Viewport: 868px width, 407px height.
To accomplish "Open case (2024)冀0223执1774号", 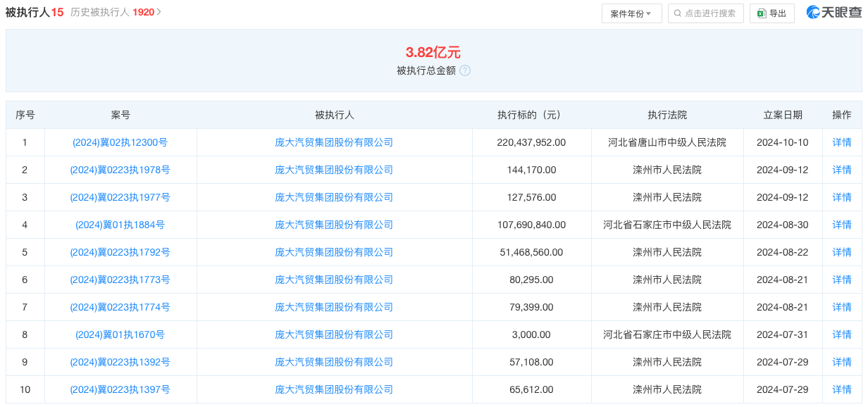I will pos(120,307).
